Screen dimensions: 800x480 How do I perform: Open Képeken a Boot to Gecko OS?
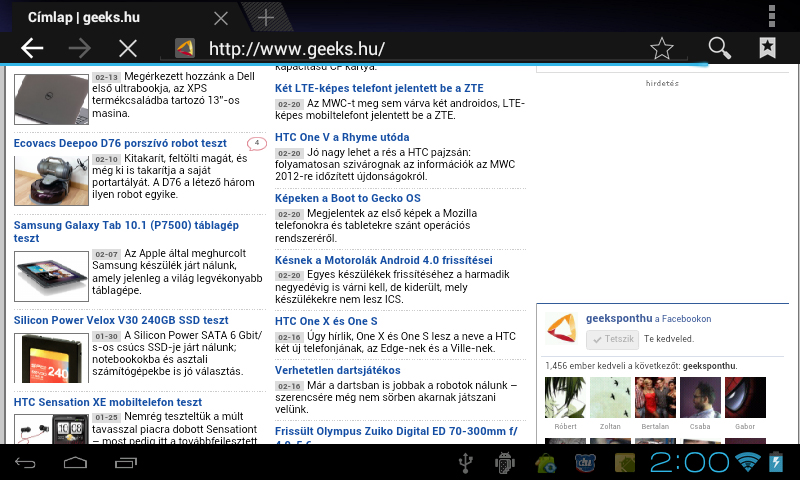(x=347, y=198)
